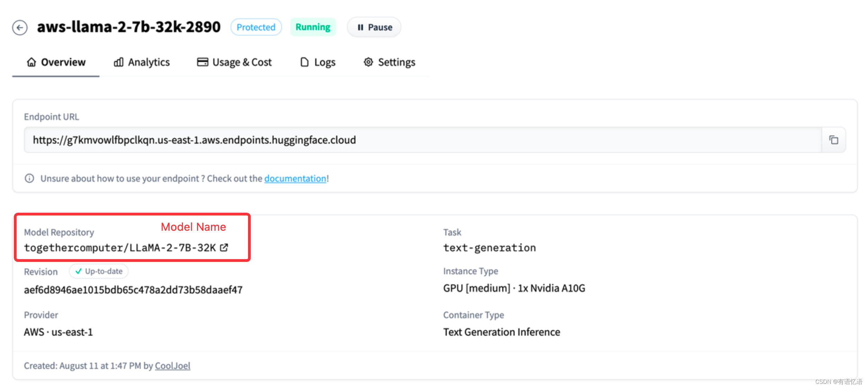The height and width of the screenshot is (388, 868).
Task: Click the Running status badge
Action: point(313,27)
